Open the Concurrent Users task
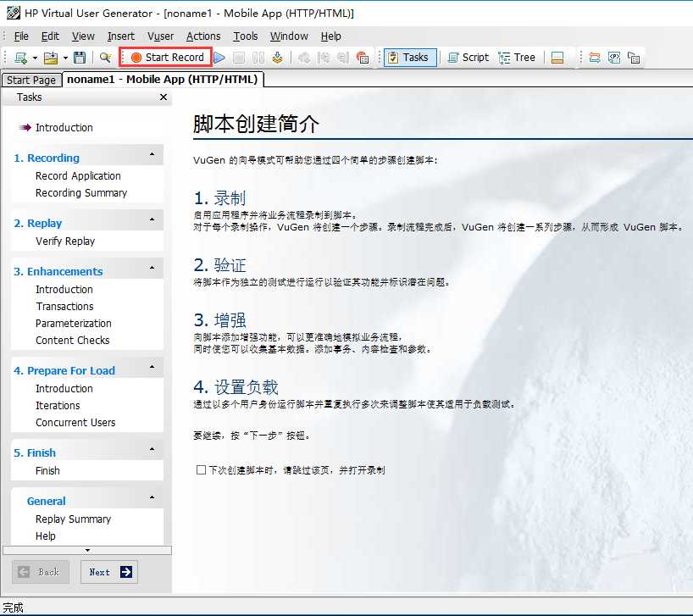This screenshot has height=616, width=693. point(75,423)
